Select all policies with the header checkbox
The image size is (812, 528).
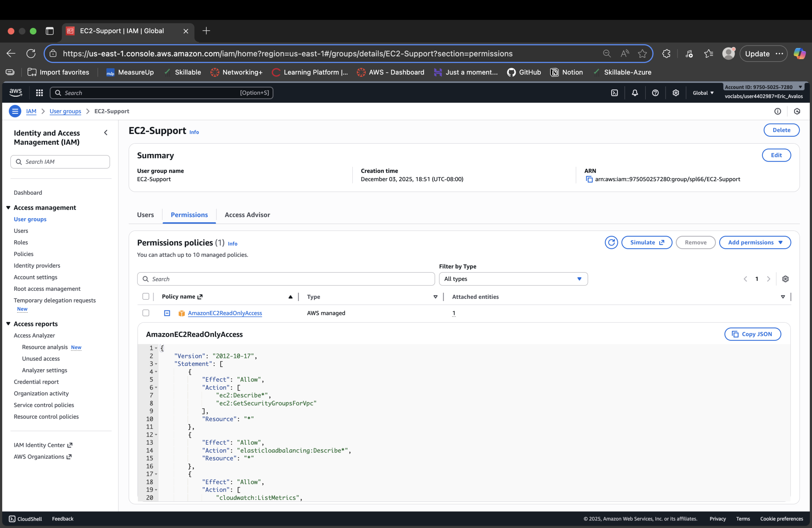pyautogui.click(x=146, y=297)
